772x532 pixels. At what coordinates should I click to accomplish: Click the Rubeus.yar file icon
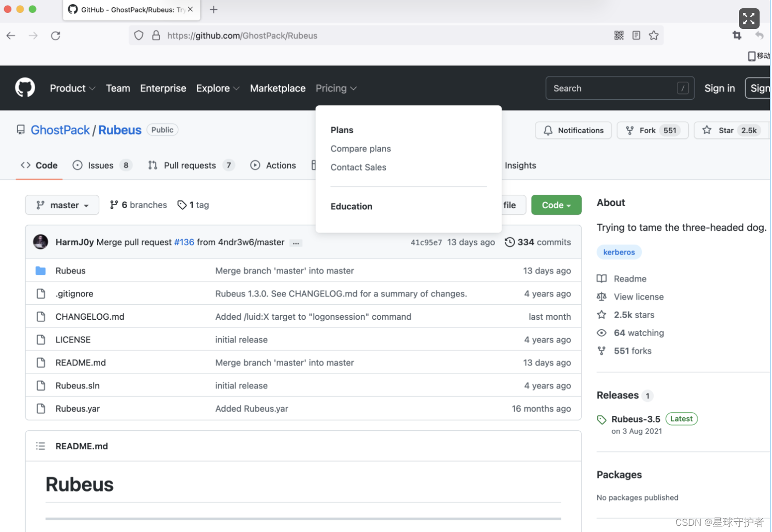[x=41, y=409]
